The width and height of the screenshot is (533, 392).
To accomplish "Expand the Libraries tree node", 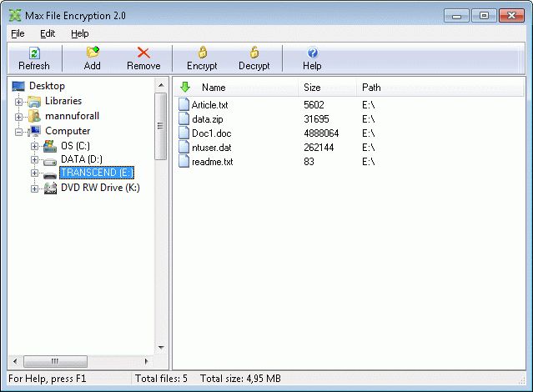I will click(x=18, y=102).
